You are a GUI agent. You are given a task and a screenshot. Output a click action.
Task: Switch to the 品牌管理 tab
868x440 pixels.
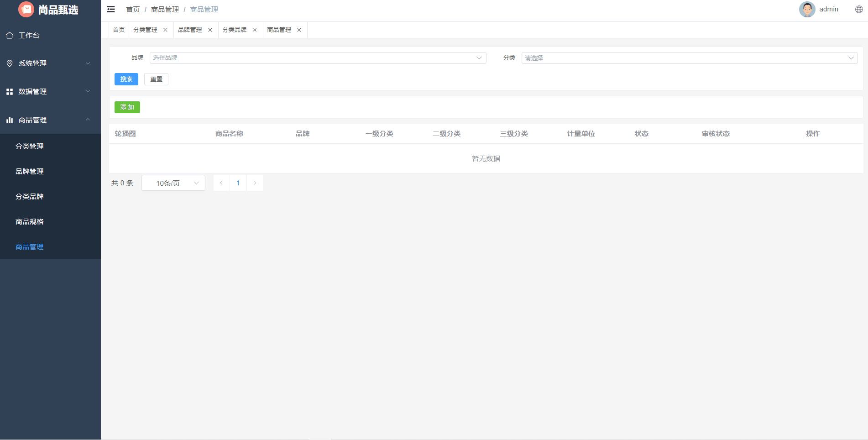(190, 30)
